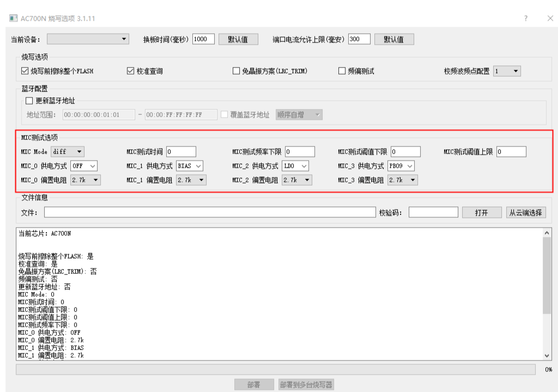Click the log scrollbar up arrow
This screenshot has height=392, width=558.
click(547, 232)
